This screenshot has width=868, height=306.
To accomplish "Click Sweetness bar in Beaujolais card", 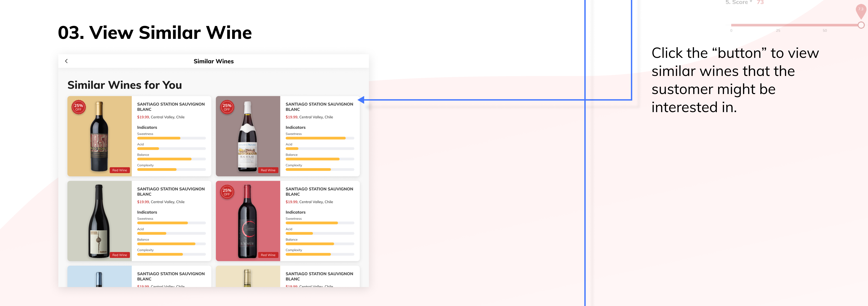I will click(x=320, y=138).
